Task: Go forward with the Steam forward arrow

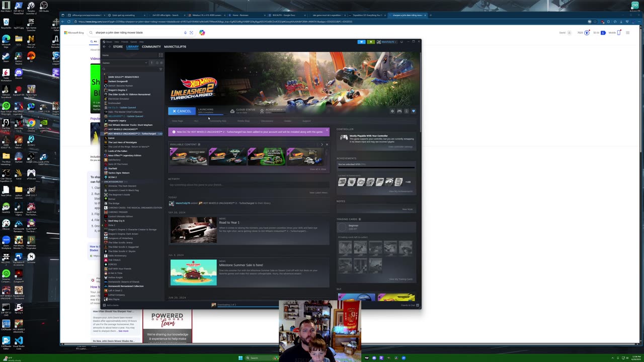Action: pyautogui.click(x=109, y=47)
